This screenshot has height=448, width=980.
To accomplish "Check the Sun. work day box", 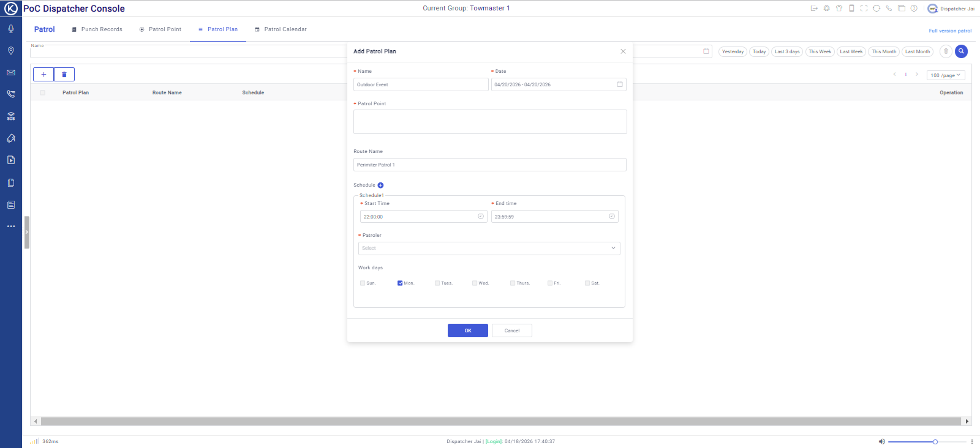I will (363, 283).
